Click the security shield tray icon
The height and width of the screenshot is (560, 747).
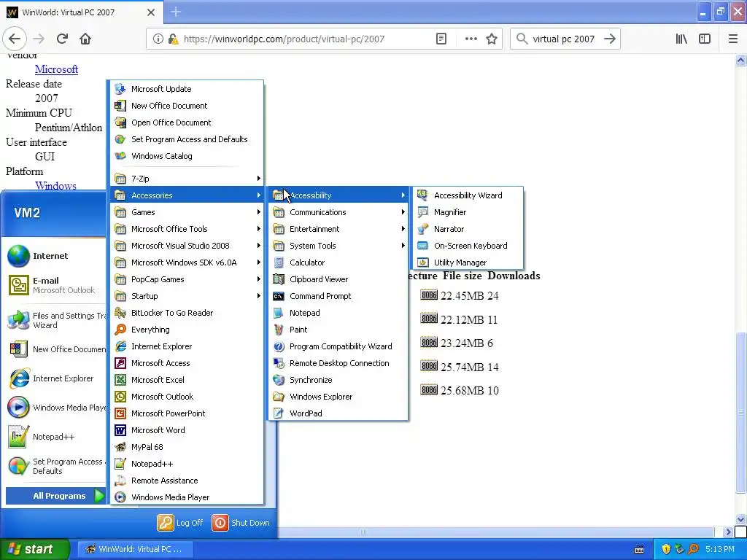pos(666,549)
